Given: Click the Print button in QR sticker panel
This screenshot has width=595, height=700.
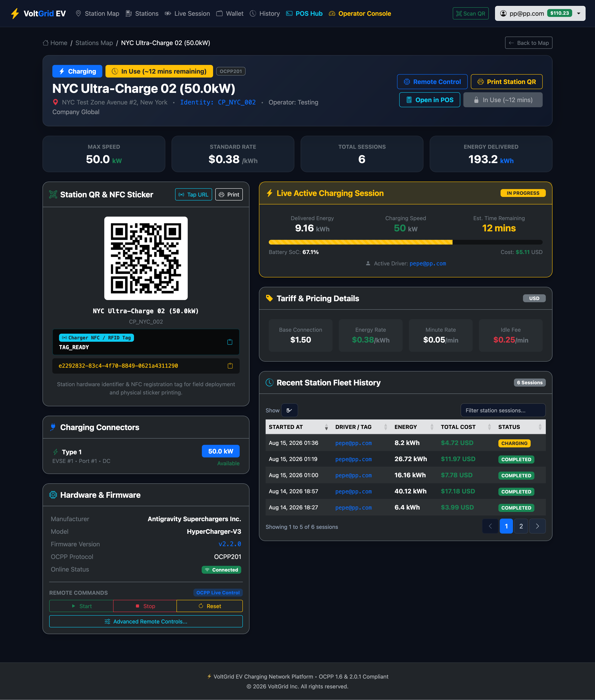Looking at the screenshot, I should (229, 195).
